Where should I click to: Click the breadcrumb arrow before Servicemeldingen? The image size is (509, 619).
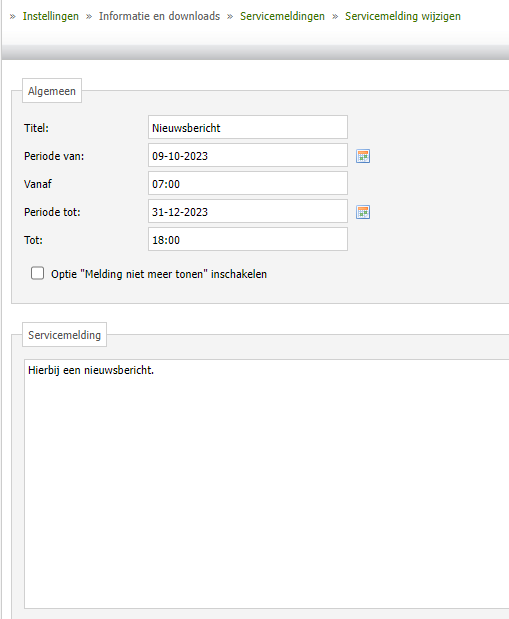pos(230,17)
